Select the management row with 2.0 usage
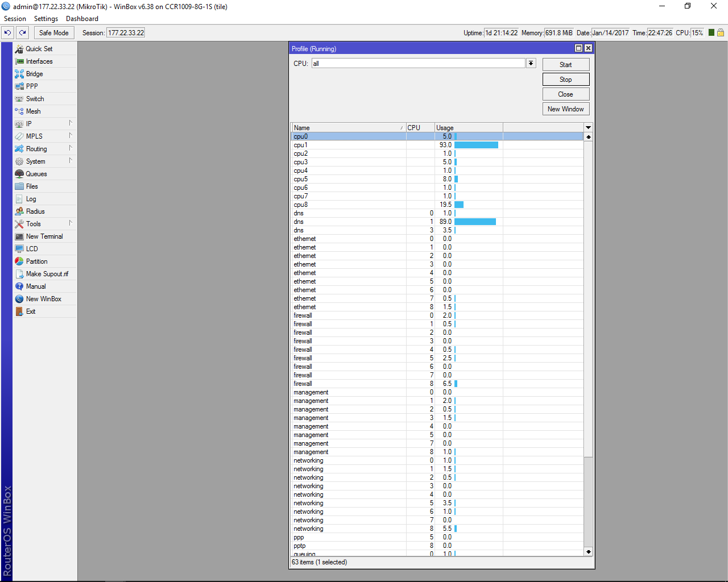 click(x=437, y=401)
